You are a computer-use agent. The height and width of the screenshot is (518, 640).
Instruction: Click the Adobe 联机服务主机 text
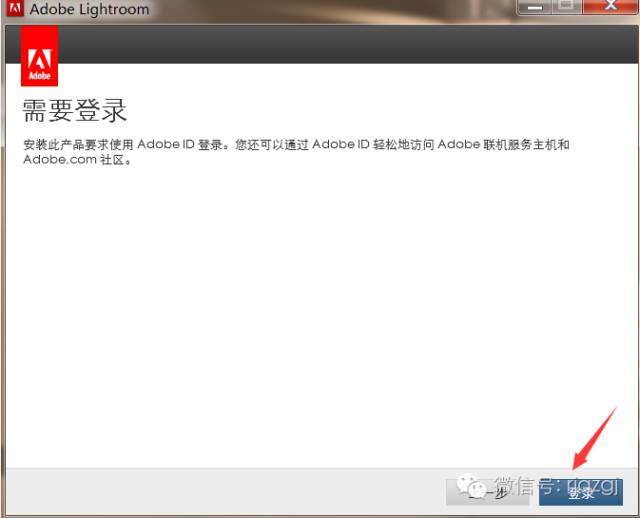point(510,144)
